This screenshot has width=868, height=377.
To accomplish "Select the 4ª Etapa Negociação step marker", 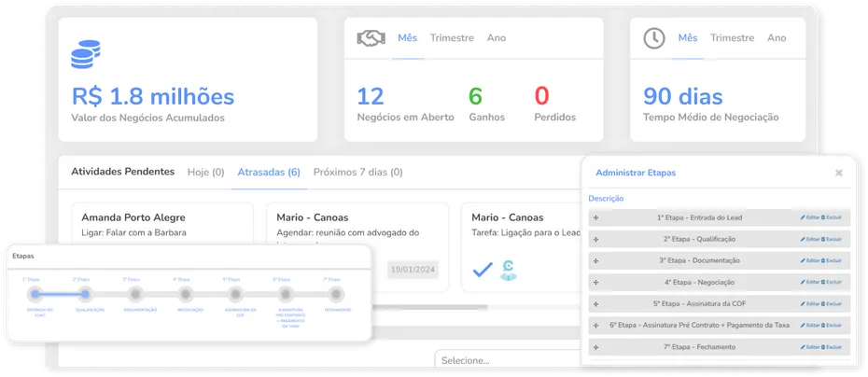I will pyautogui.click(x=185, y=294).
